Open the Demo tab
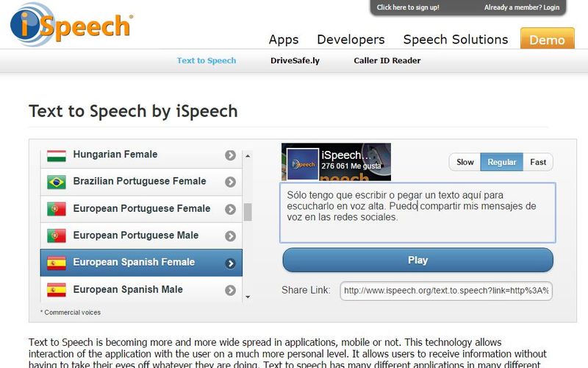The width and height of the screenshot is (588, 368). click(547, 38)
